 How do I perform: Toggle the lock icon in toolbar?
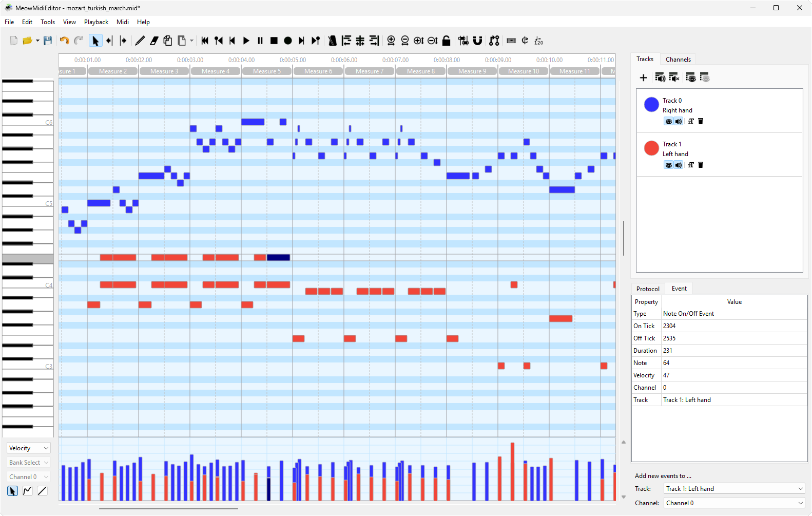tap(447, 41)
